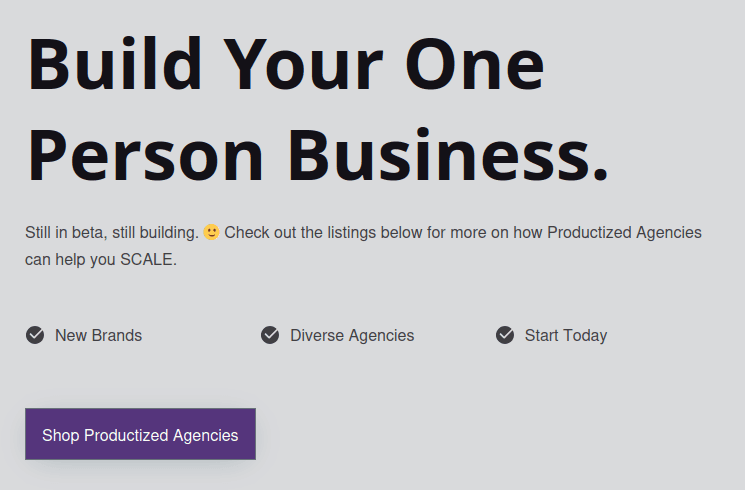The width and height of the screenshot is (745, 490).
Task: Click the checkmark icon beside Start Today
Action: [505, 335]
